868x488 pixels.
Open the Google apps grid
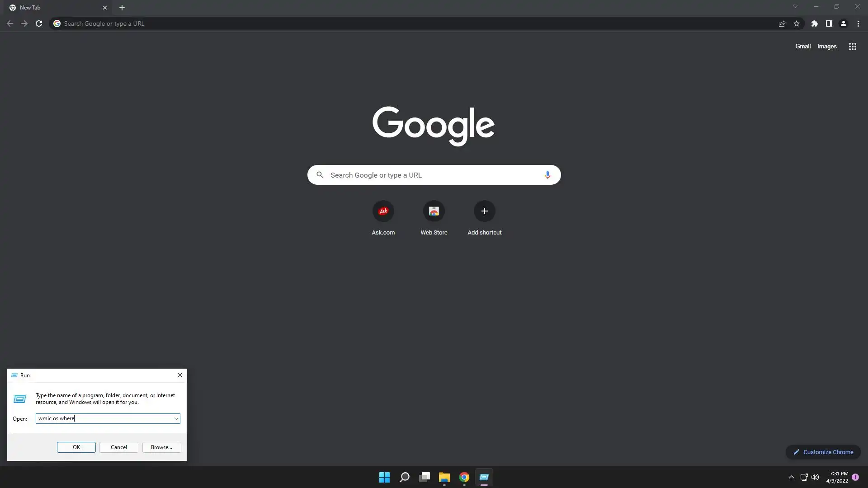[852, 47]
